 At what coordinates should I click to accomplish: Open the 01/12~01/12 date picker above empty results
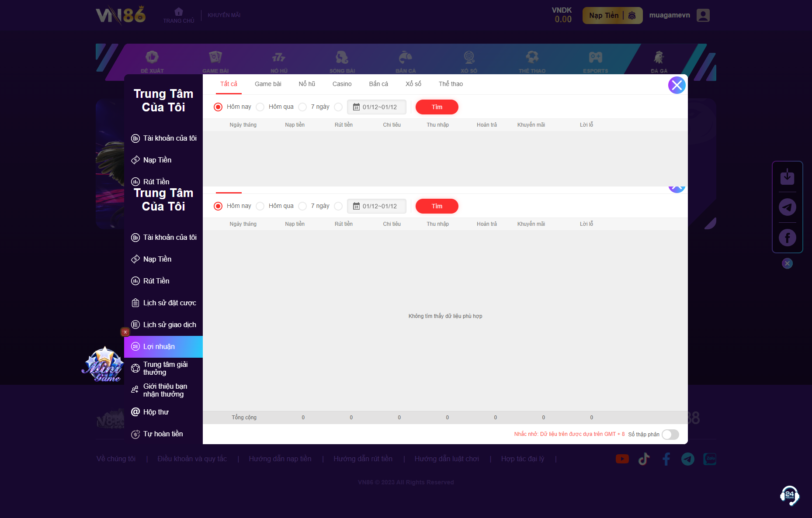coord(376,206)
